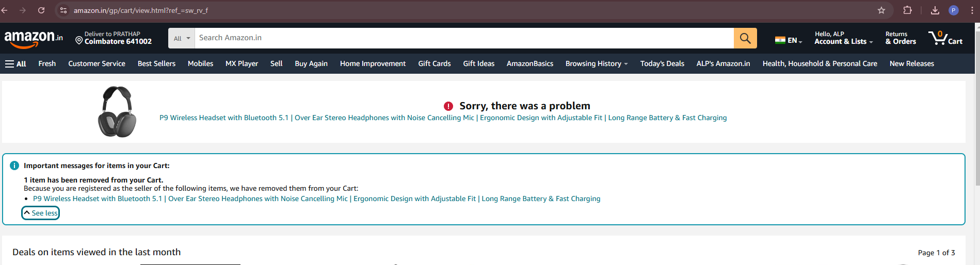Viewport: 980px width, 265px height.
Task: Open the Chrome three-dot menu
Action: click(x=972, y=10)
